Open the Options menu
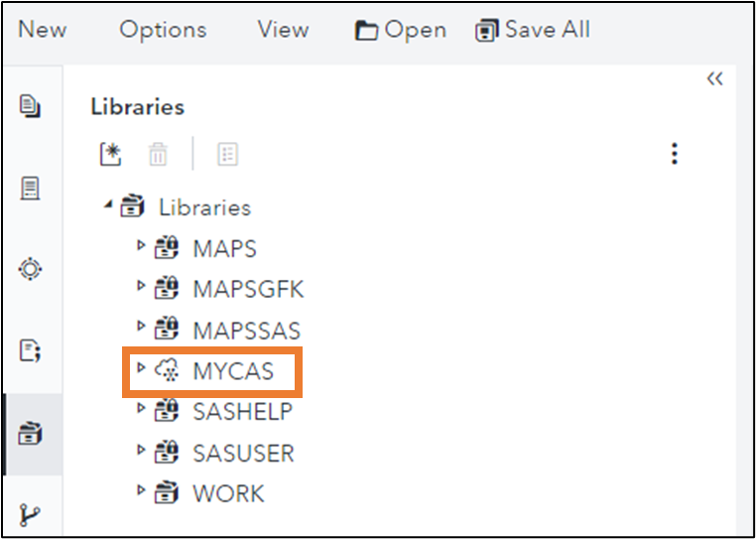 163,30
